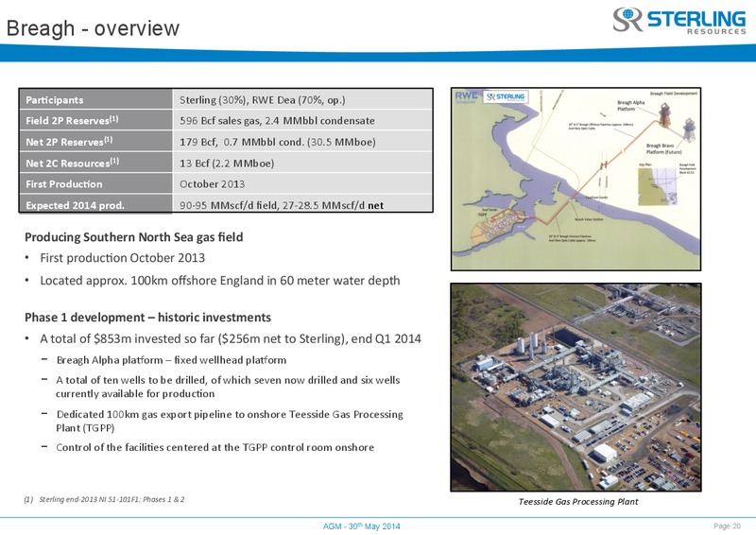
Task: Click the 'First Production' row label
Action: (95, 183)
